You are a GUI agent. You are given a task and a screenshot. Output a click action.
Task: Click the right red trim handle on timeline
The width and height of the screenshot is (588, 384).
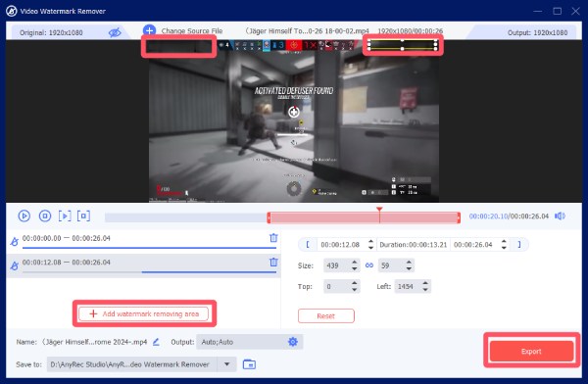click(459, 217)
